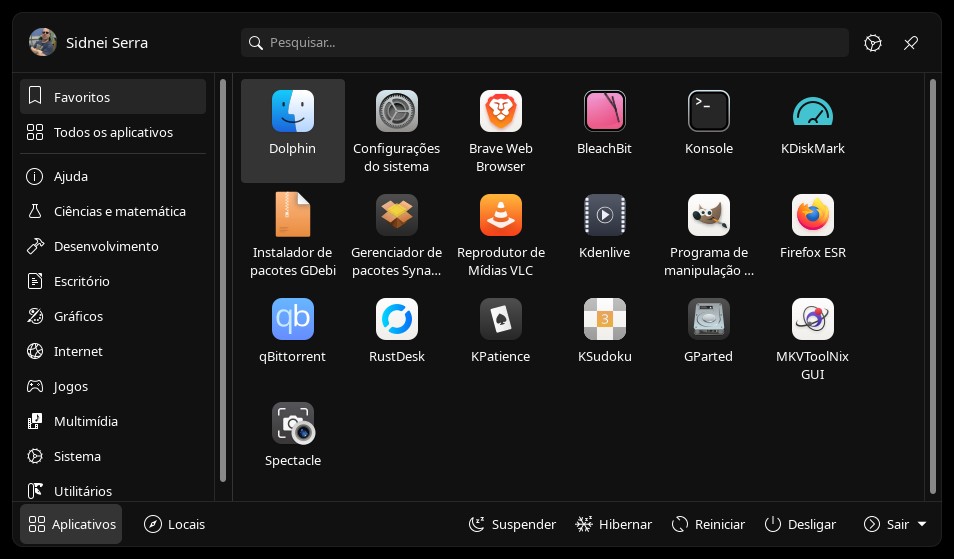Open qBittorrent
The width and height of the screenshot is (954, 559).
293,339
